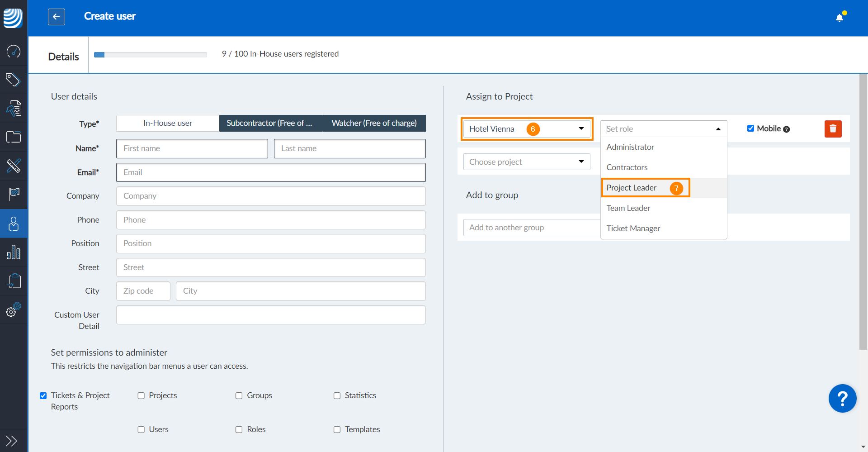Click the Email input field
Image resolution: width=868 pixels, height=452 pixels.
tap(270, 172)
